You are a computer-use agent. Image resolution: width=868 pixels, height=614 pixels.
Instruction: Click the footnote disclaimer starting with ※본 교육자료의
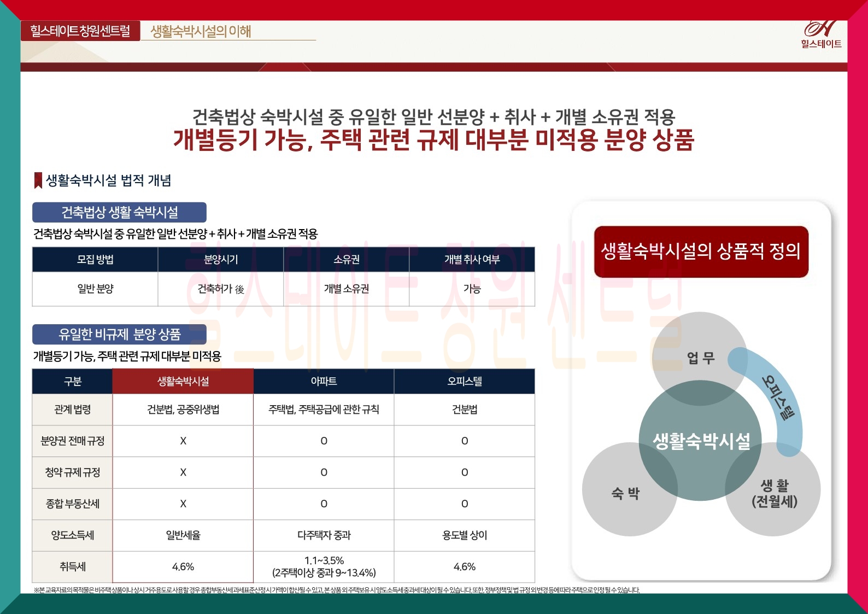[x=337, y=590]
